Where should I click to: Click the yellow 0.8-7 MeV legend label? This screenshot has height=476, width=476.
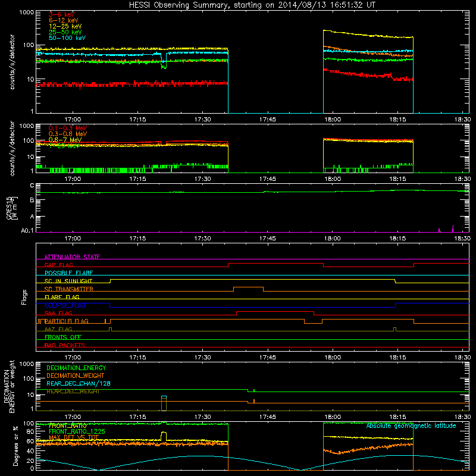[x=65, y=140]
